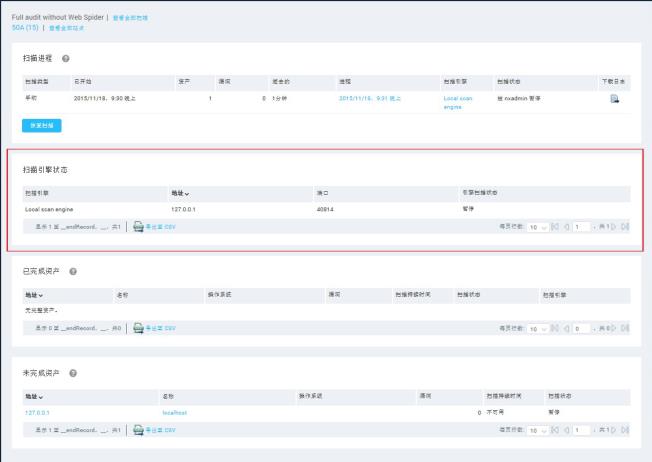Open help icon beside 扫描进程 heading
Viewport: 652px width, 462px height.
[66, 59]
